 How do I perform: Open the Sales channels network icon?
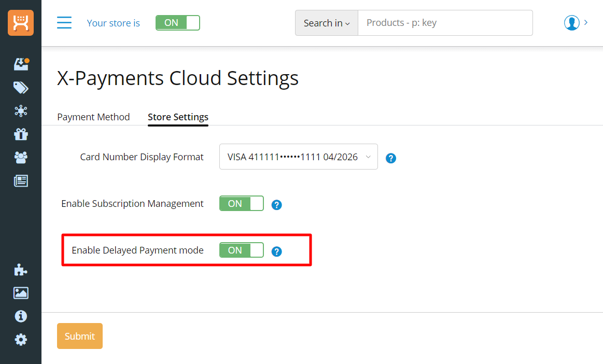point(21,111)
